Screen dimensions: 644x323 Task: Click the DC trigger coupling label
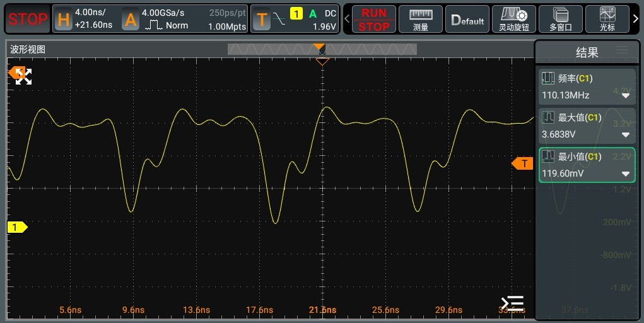tap(331, 13)
